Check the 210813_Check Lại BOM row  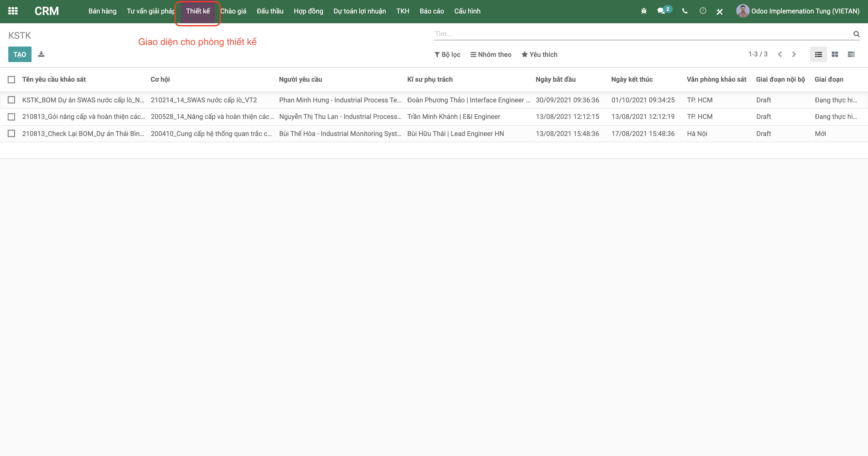(x=11, y=133)
